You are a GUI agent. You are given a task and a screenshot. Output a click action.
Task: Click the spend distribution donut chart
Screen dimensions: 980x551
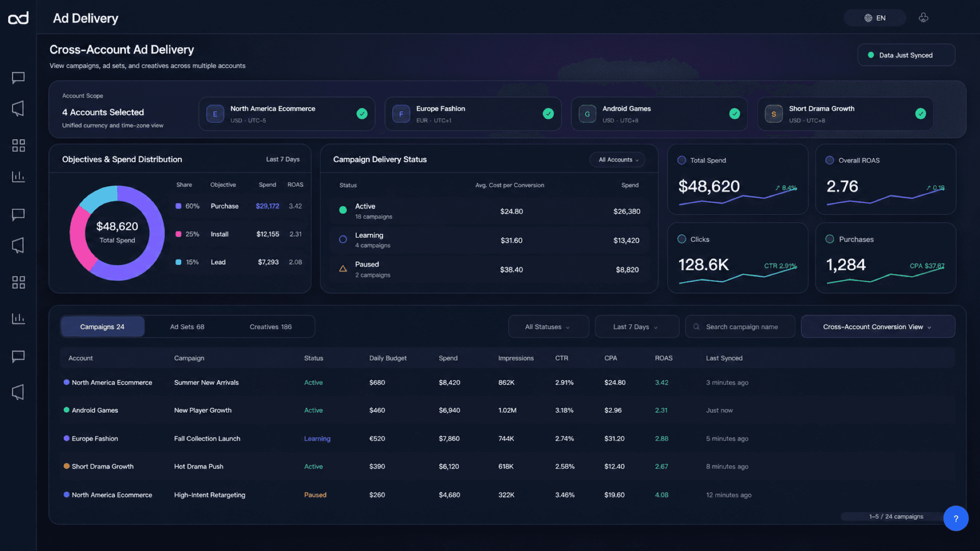tap(117, 233)
